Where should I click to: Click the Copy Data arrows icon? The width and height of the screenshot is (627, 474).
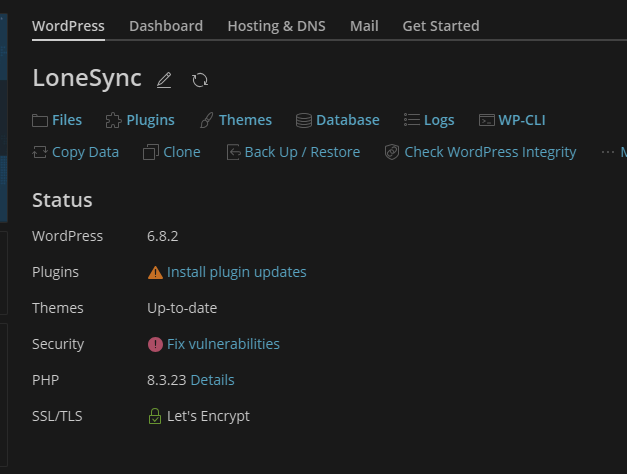pyautogui.click(x=40, y=152)
